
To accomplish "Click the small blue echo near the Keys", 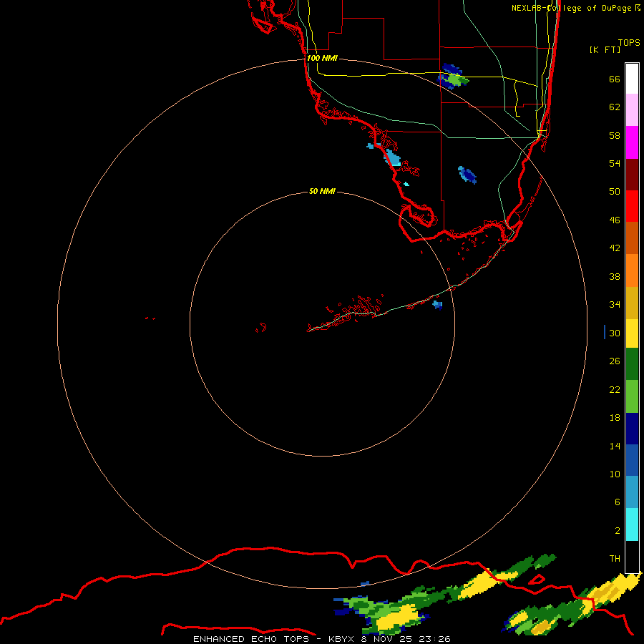I will click(x=438, y=305).
